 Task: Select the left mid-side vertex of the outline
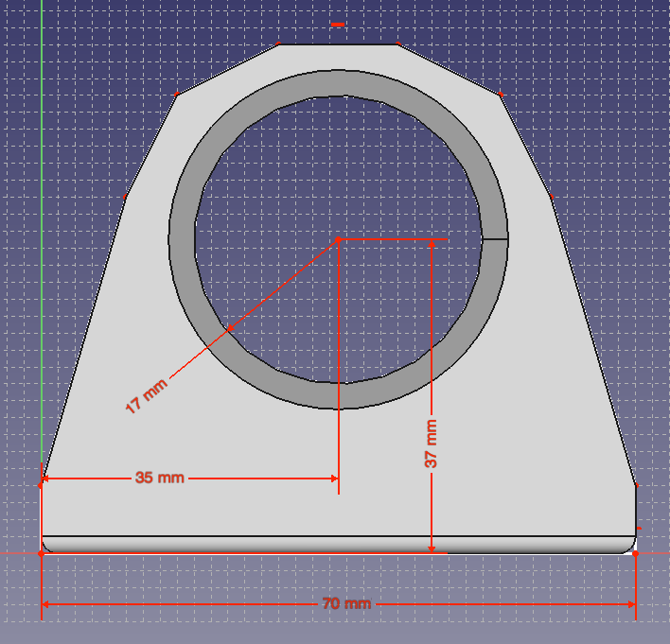125,197
